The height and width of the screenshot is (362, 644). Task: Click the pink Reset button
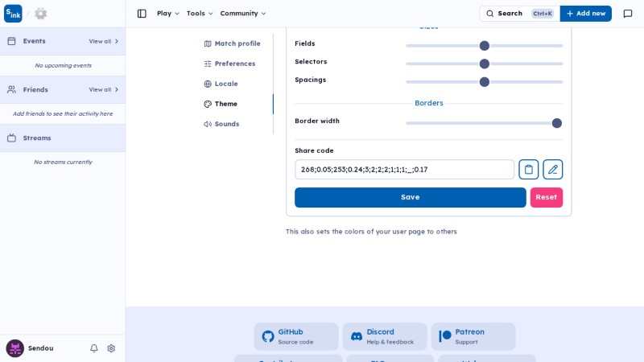547,197
